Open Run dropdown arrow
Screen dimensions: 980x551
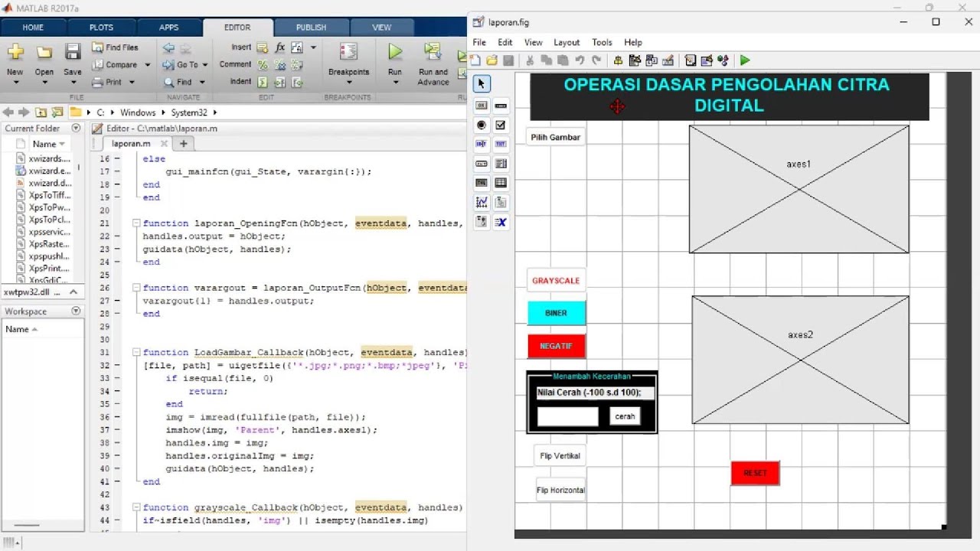pos(394,83)
